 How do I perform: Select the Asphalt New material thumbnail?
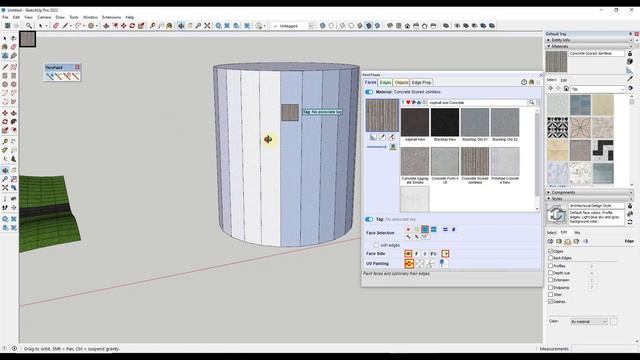point(415,122)
